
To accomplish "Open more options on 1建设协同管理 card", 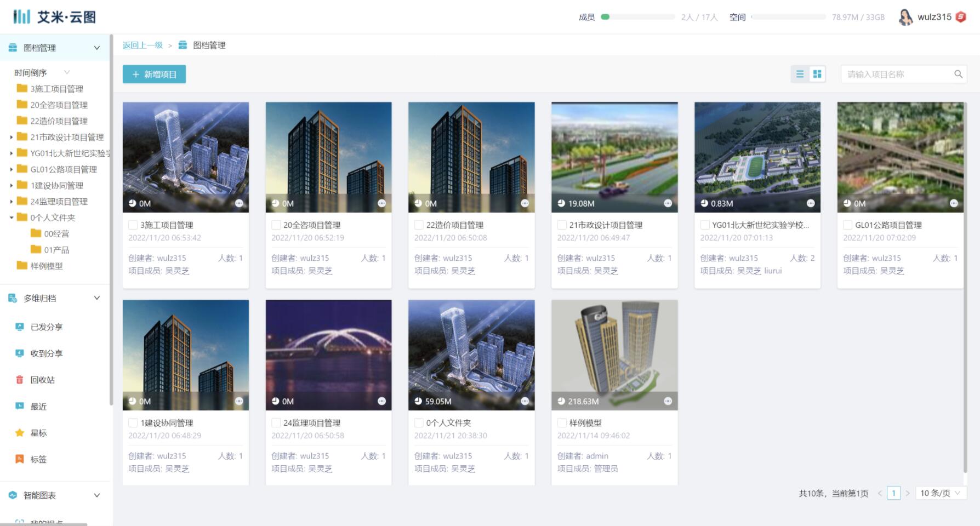I will pos(239,401).
